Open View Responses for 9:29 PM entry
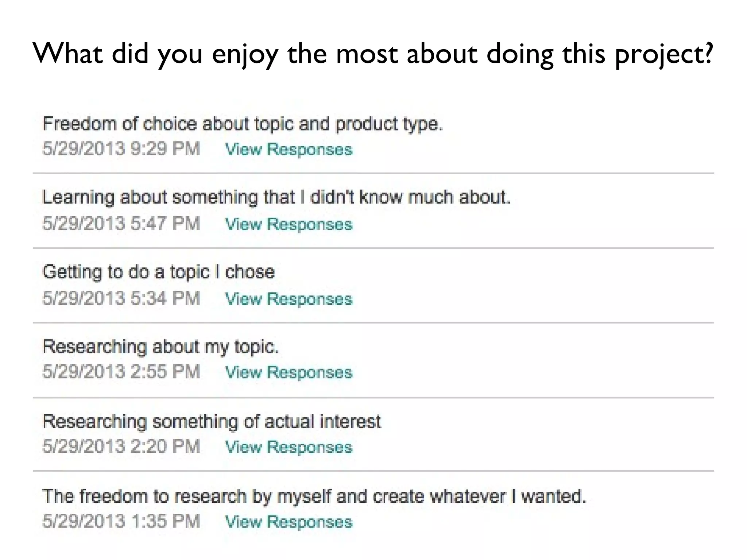The image size is (747, 560). tap(289, 149)
